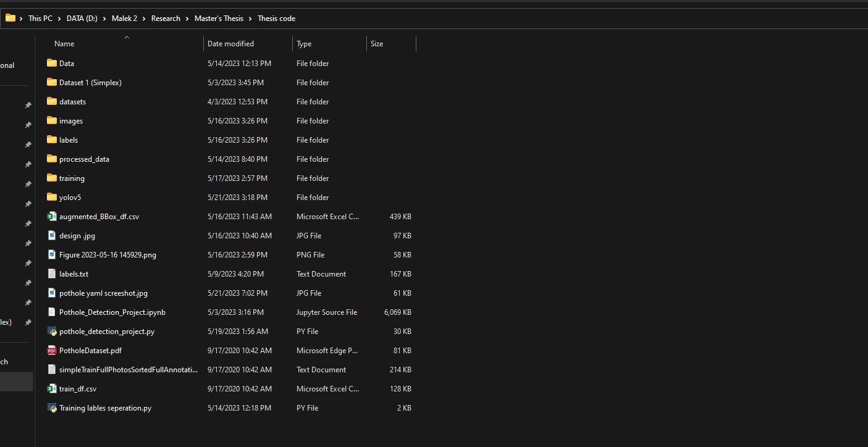Image resolution: width=868 pixels, height=447 pixels.
Task: Select Research in the breadcrumb path
Action: (x=166, y=18)
